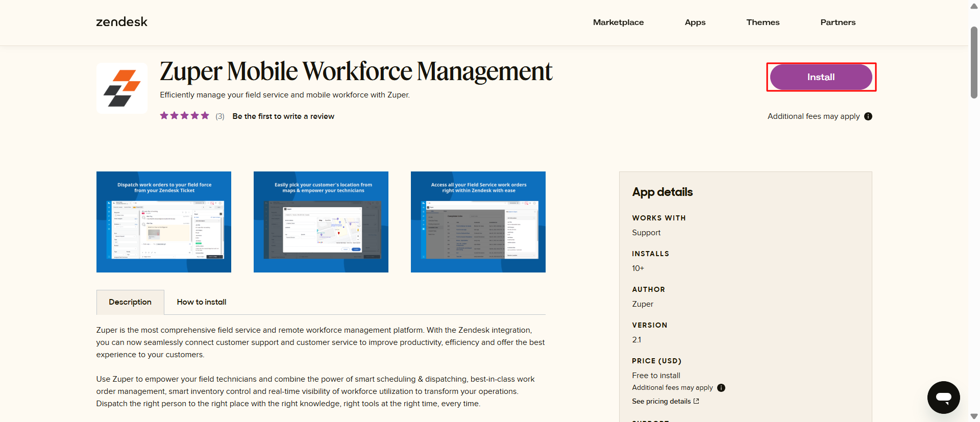Viewport: 980px width, 422px height.
Task: Click info icon in Price section
Action: tap(721, 388)
